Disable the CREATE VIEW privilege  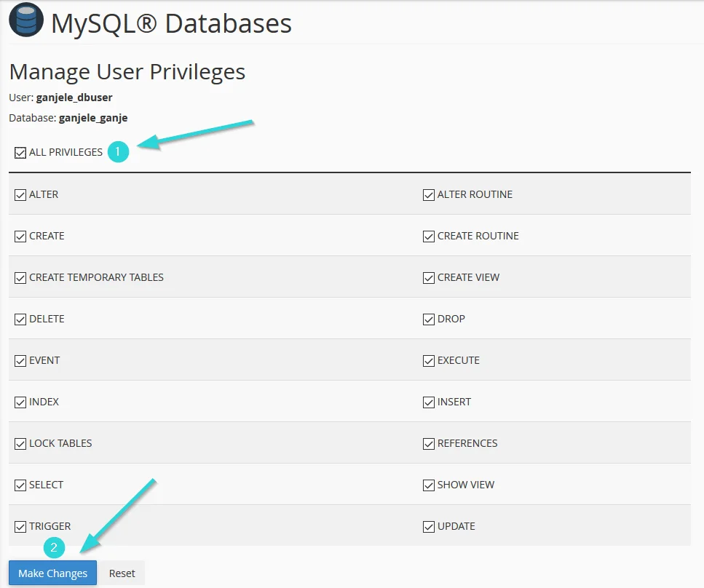(x=429, y=278)
